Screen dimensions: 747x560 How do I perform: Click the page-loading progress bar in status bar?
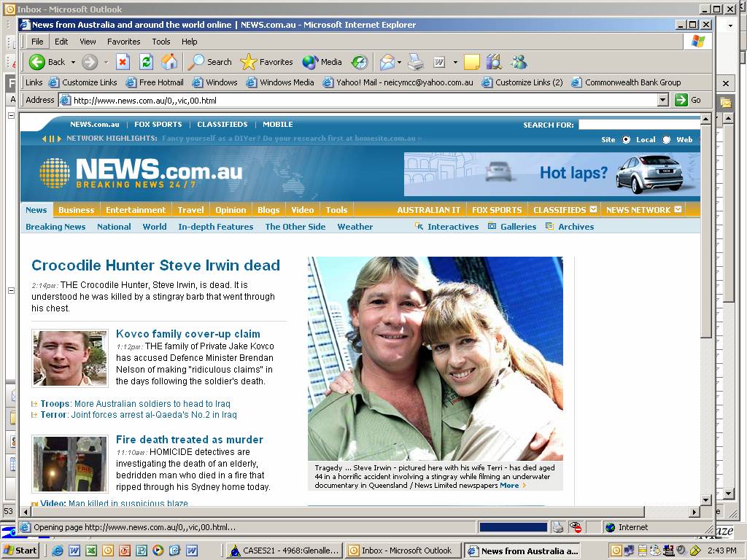click(x=513, y=527)
